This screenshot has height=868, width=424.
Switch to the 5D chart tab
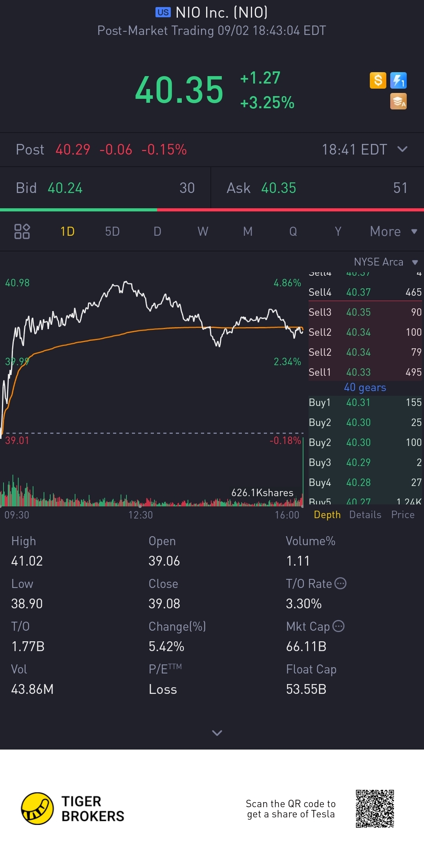[112, 231]
